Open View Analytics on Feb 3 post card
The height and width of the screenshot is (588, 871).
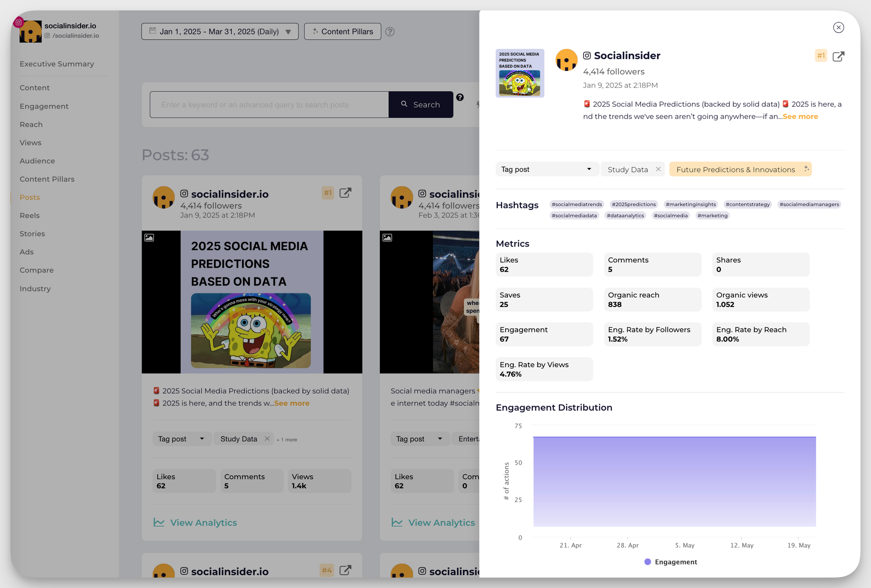[433, 522]
